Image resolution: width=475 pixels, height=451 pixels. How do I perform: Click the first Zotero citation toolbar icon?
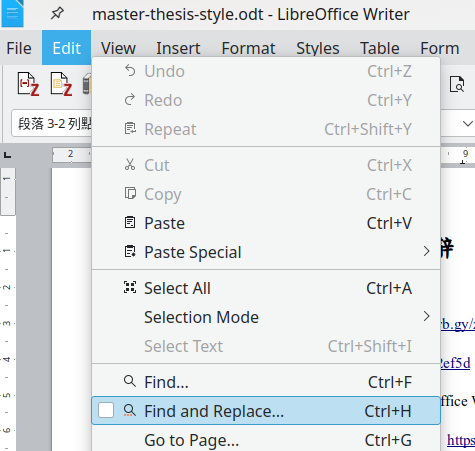coord(28,84)
